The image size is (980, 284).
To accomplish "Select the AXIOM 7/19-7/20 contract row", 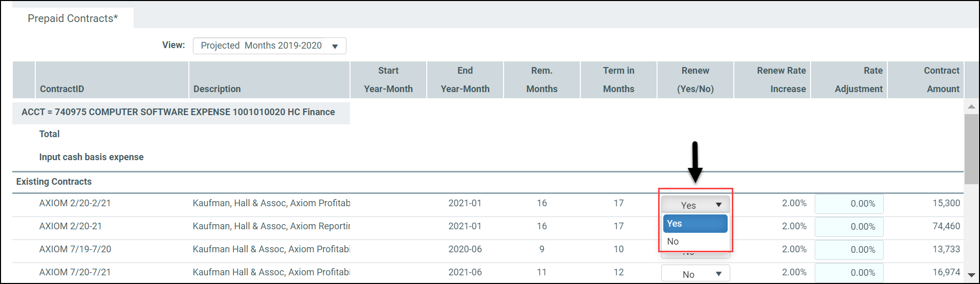I will 488,249.
